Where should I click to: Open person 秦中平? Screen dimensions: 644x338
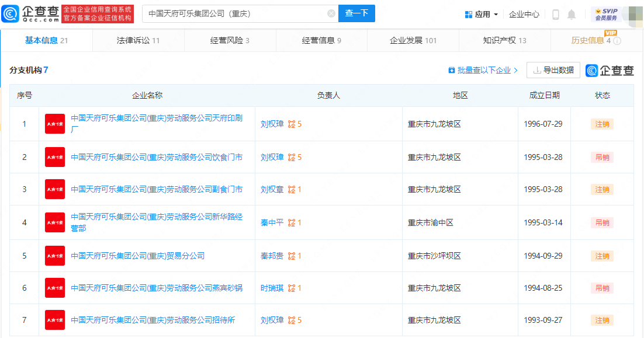(272, 222)
